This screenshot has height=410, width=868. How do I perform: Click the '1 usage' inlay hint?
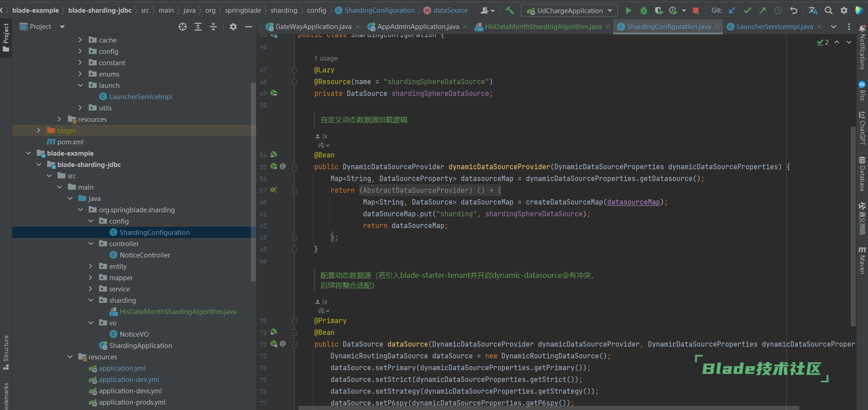(x=326, y=58)
